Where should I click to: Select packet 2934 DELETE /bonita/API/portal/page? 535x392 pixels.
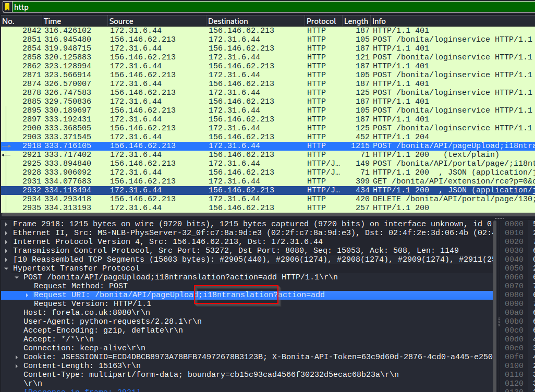click(x=261, y=199)
